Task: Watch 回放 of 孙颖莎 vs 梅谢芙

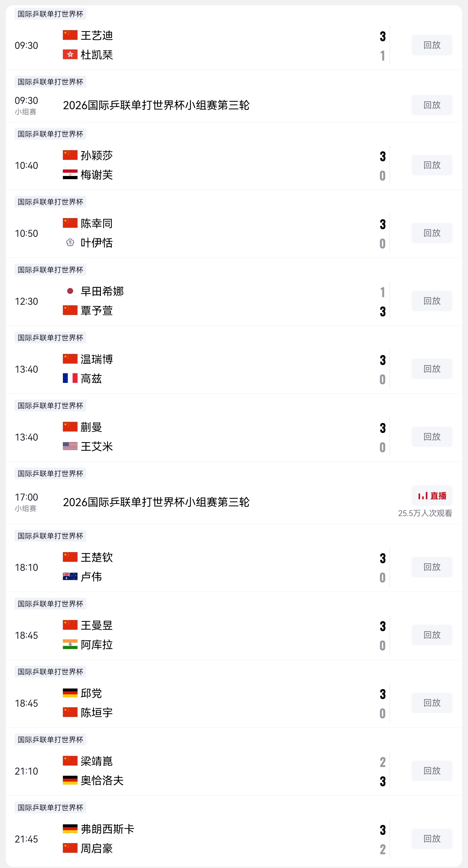Action: [432, 165]
